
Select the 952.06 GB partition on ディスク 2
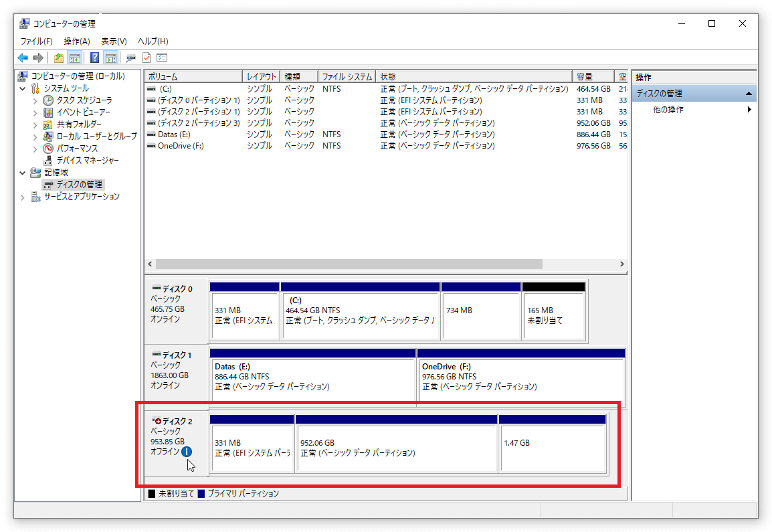click(x=396, y=447)
